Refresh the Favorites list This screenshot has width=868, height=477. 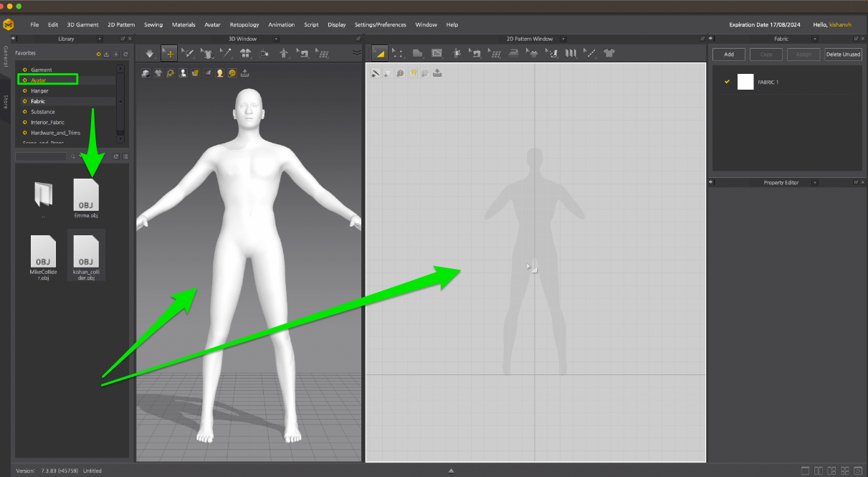(x=125, y=54)
